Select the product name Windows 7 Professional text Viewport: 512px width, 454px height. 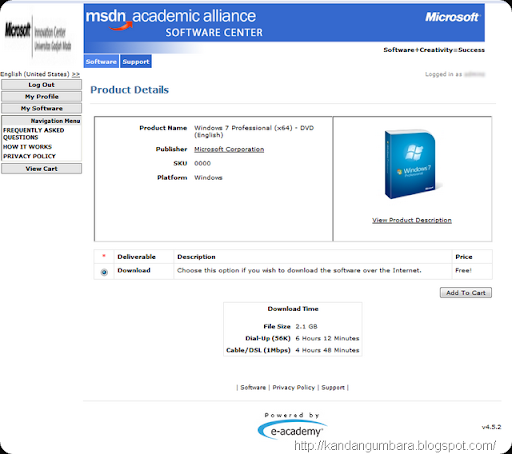pos(254,131)
